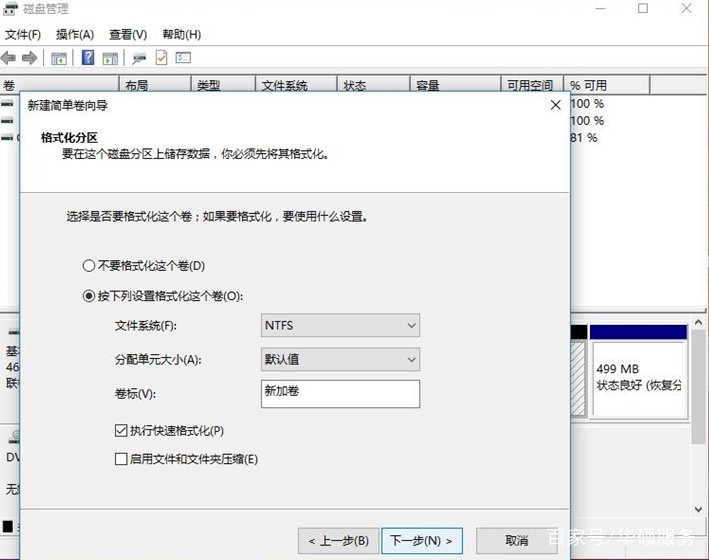Click the 布局 column header
The height and width of the screenshot is (560, 709).
[x=155, y=85]
